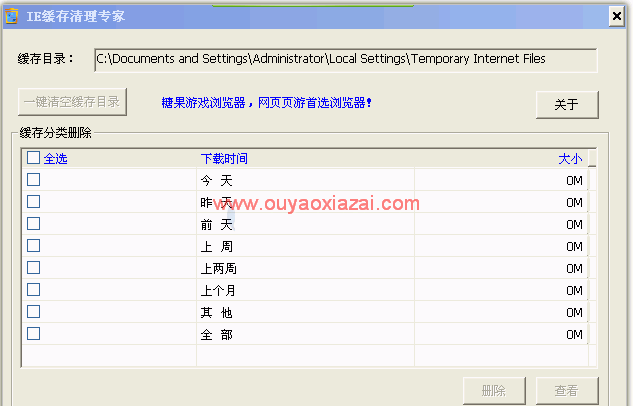Click the 0M size in 上个月 row
Viewport: 633px width, 406px height.
pos(574,290)
